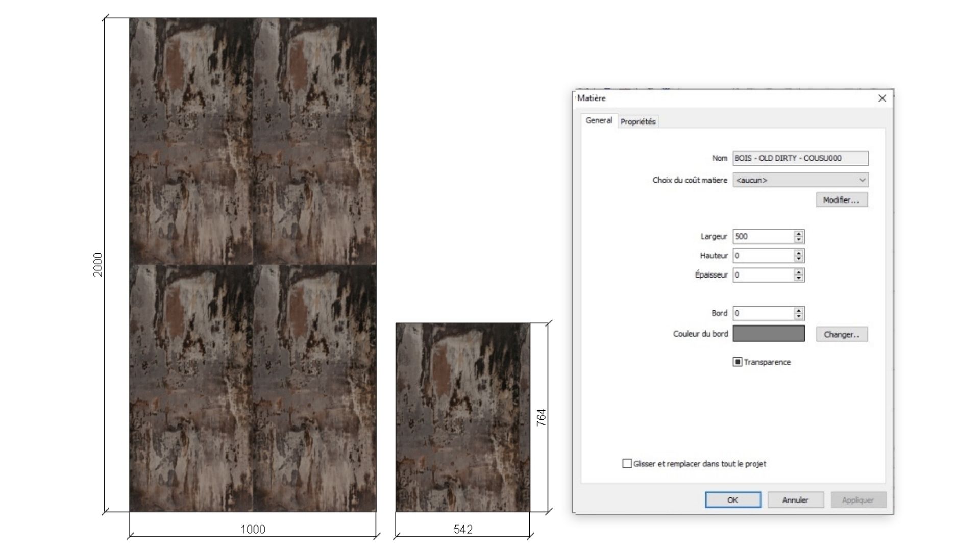Image resolution: width=980 pixels, height=551 pixels.
Task: Close the Matière dialog with X
Action: coord(882,98)
